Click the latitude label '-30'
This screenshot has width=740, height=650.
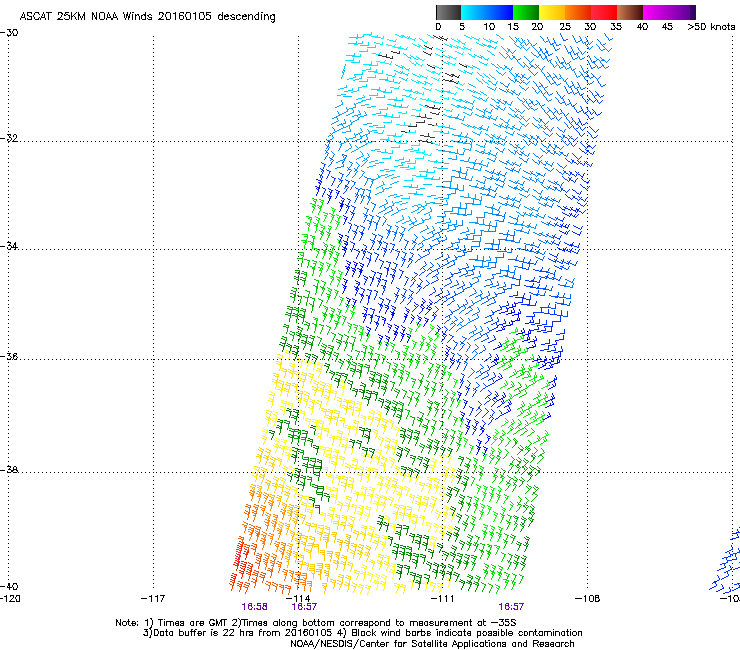coord(9,33)
